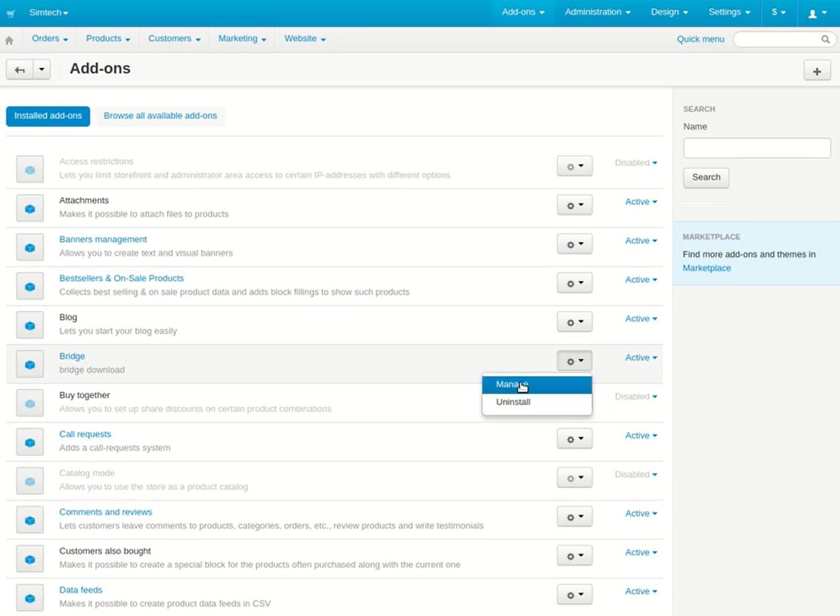Open the user profile icon menu
Image resolution: width=840 pixels, height=616 pixels.
[817, 13]
